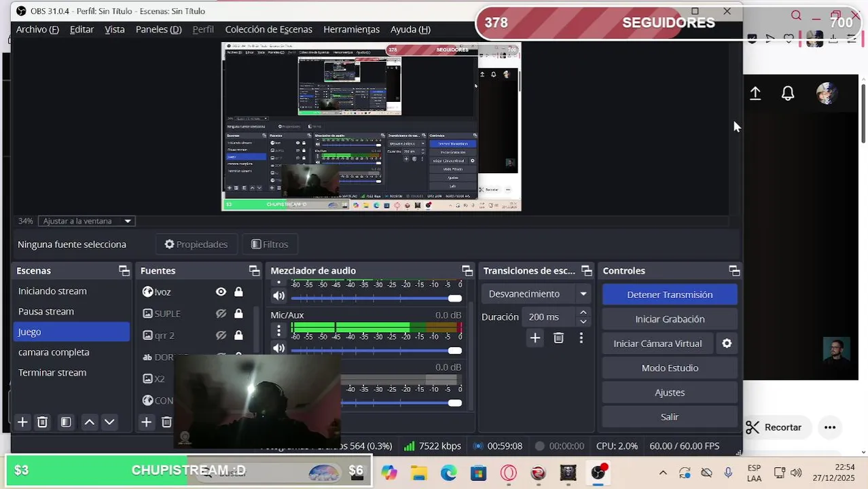This screenshot has height=489, width=868.
Task: Open transition properties three-dot menu
Action: coord(581,338)
